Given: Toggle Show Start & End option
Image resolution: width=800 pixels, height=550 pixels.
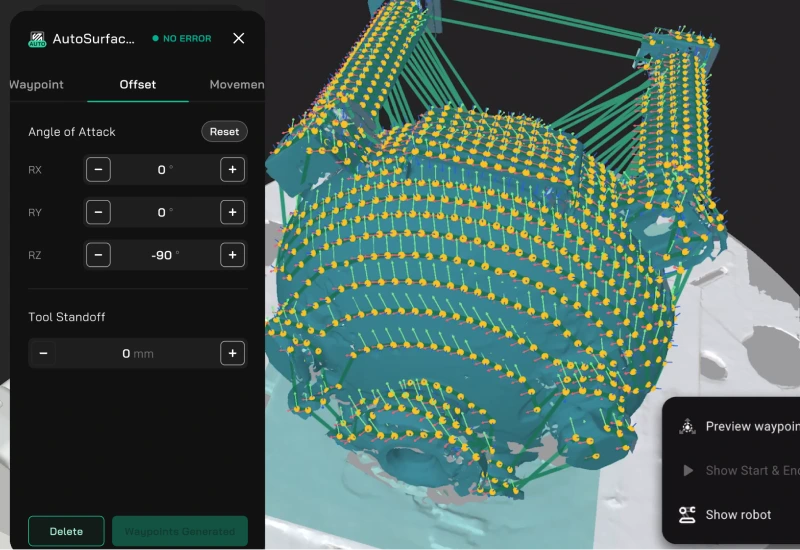Looking at the screenshot, I should [x=739, y=470].
